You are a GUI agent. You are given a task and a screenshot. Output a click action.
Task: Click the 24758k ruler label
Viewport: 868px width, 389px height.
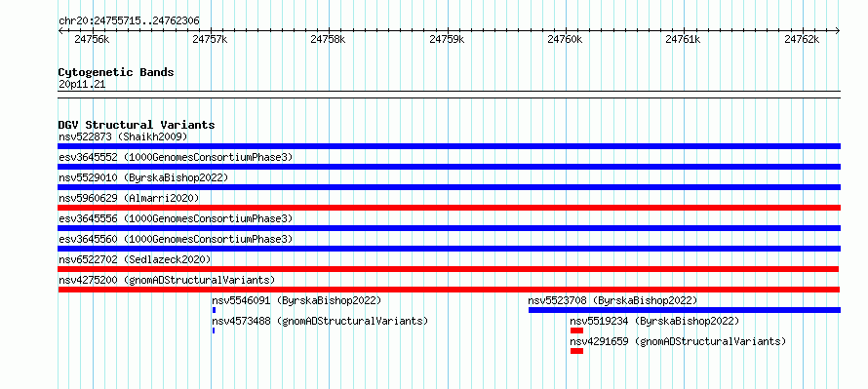329,39
